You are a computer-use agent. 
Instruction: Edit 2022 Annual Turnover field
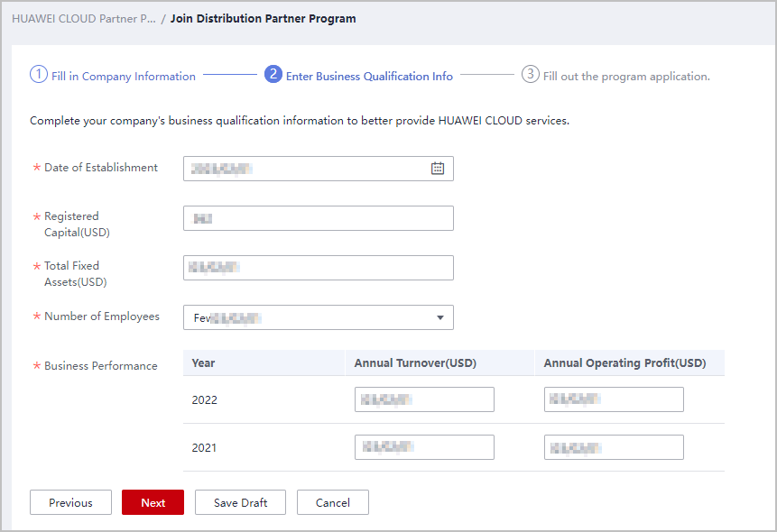tap(424, 399)
